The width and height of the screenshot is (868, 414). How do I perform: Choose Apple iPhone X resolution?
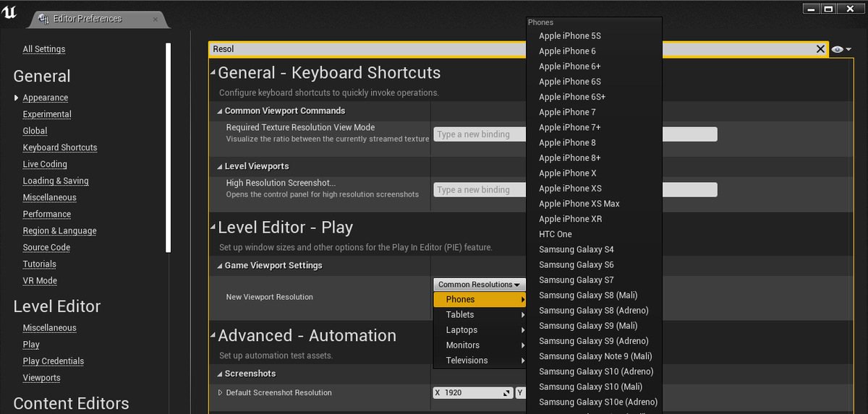pyautogui.click(x=594, y=173)
